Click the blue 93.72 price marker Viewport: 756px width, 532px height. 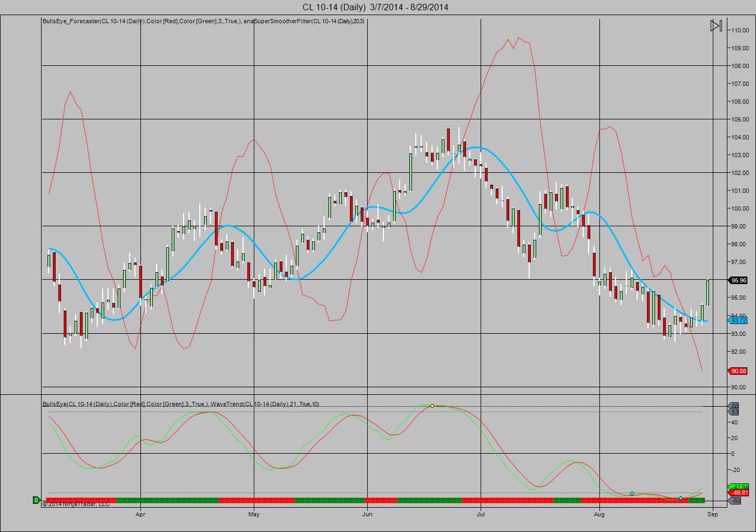click(x=738, y=320)
